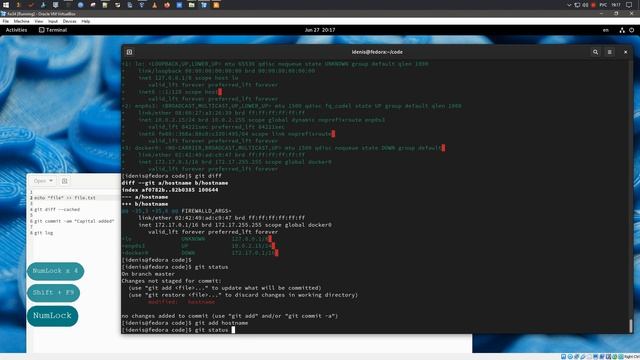Show hidden icons in Windows tray

point(569,5)
